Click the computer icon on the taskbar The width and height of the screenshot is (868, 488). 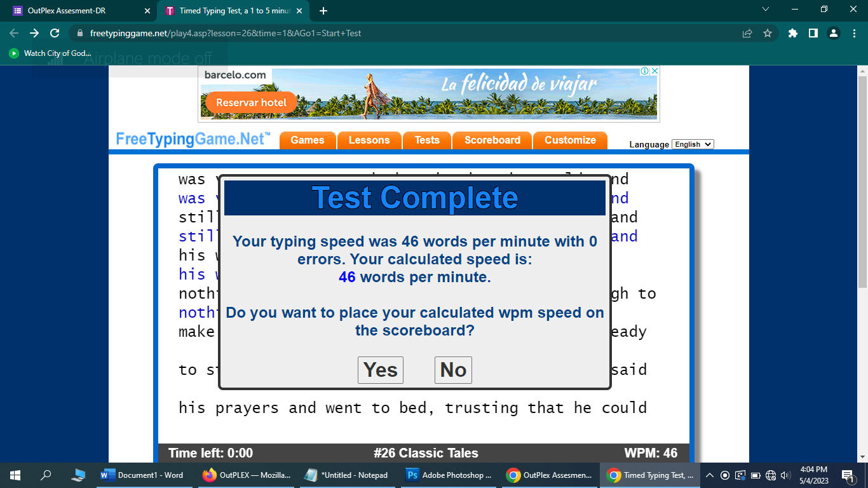(78, 475)
